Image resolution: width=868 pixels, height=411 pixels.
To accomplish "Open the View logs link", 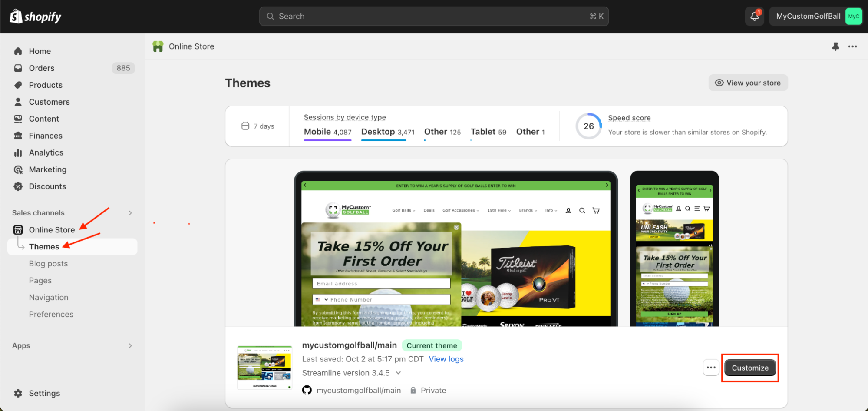I will [x=446, y=359].
